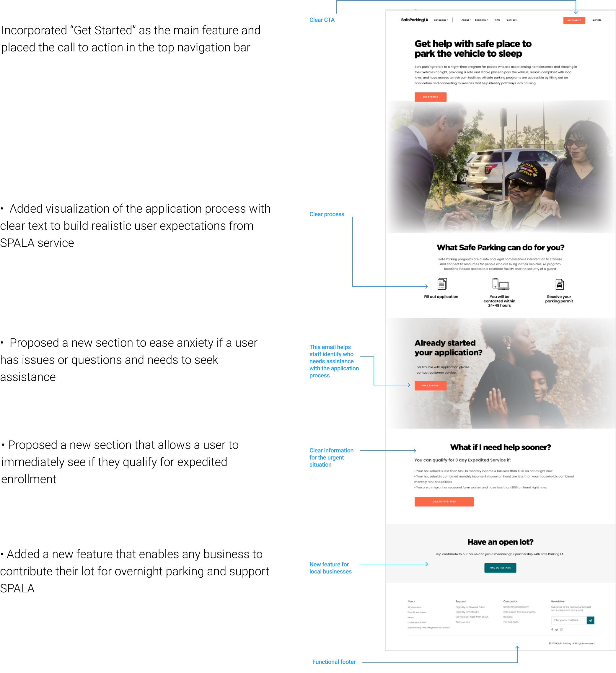Toggle the GET STARTED nav CTA

tap(573, 20)
